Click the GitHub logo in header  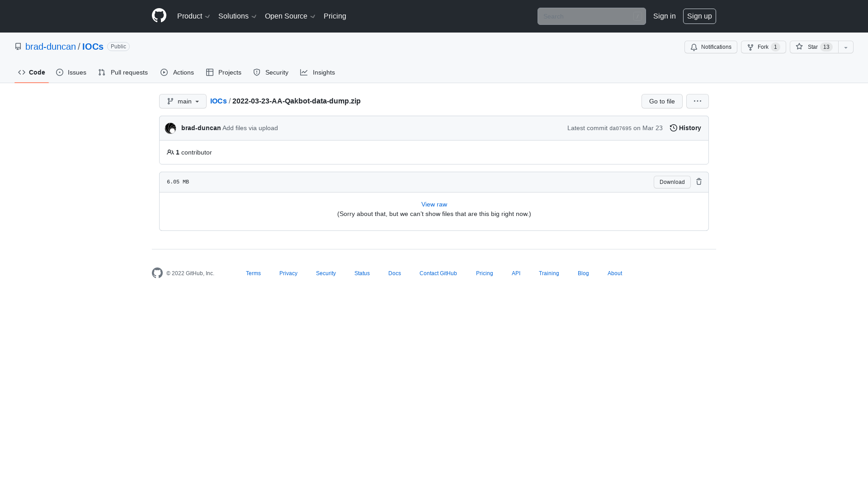click(159, 16)
